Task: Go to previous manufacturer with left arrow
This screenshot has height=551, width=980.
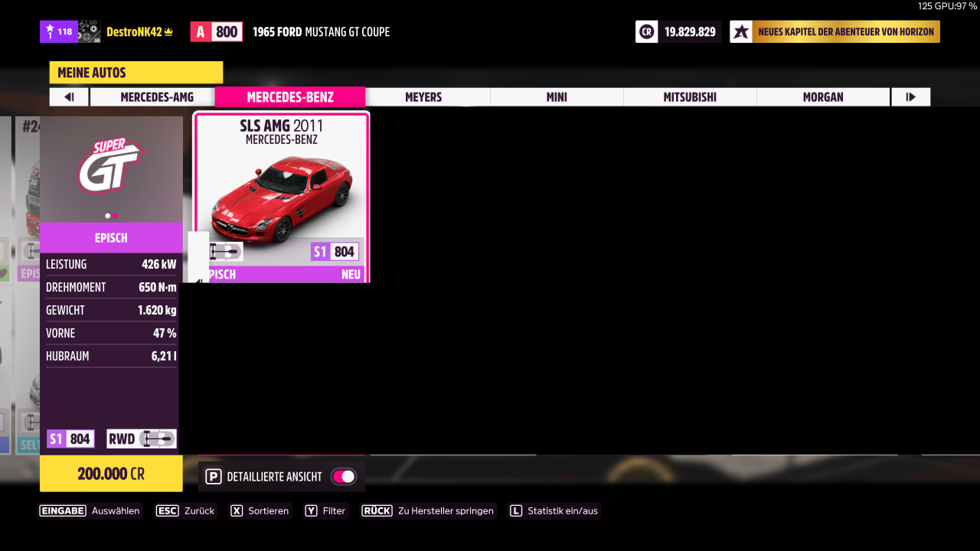Action: pos(69,97)
